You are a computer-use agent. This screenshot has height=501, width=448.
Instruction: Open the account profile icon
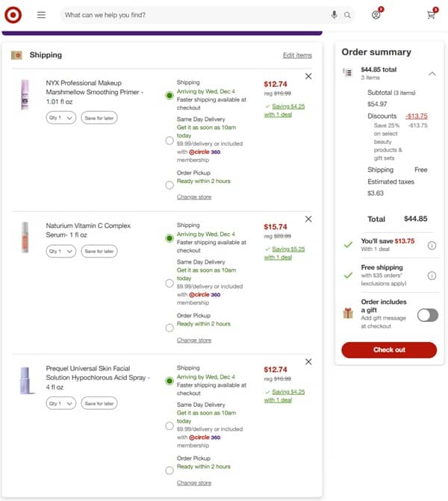pos(376,15)
